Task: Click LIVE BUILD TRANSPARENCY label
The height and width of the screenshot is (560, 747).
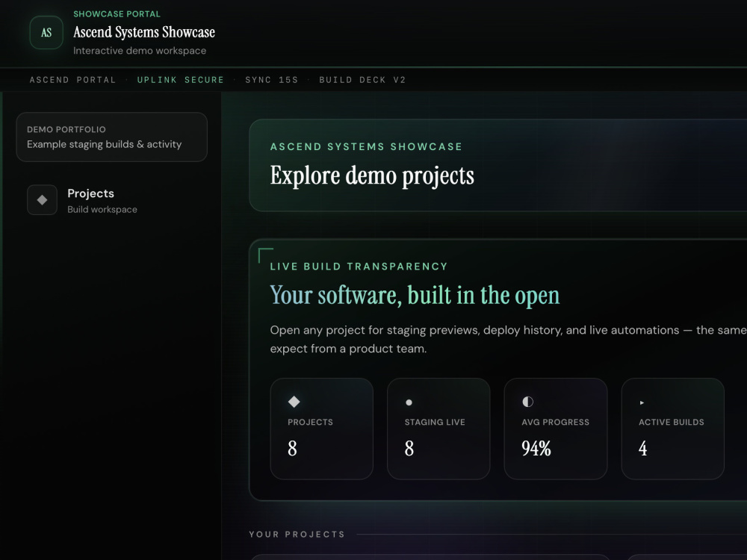Action: click(x=359, y=267)
